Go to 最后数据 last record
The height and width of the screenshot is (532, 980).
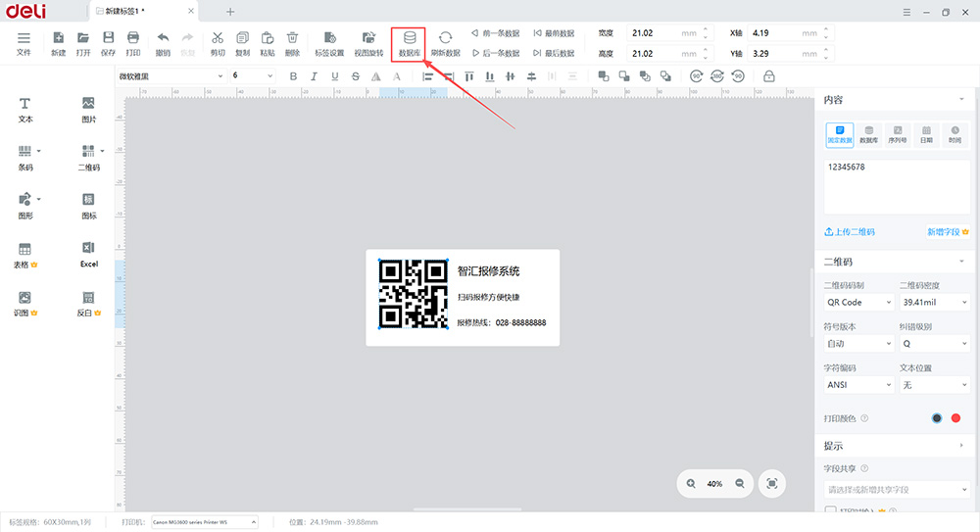coord(554,53)
